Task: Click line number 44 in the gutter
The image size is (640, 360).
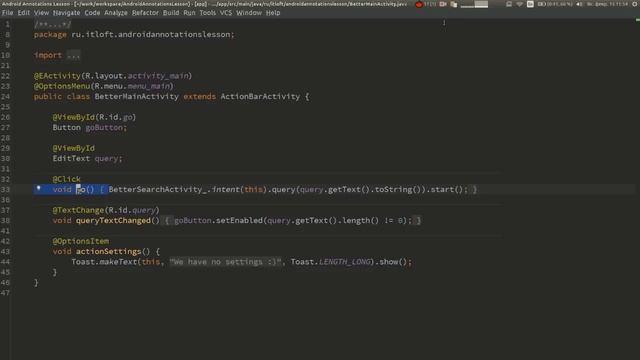Action: tap(5, 262)
